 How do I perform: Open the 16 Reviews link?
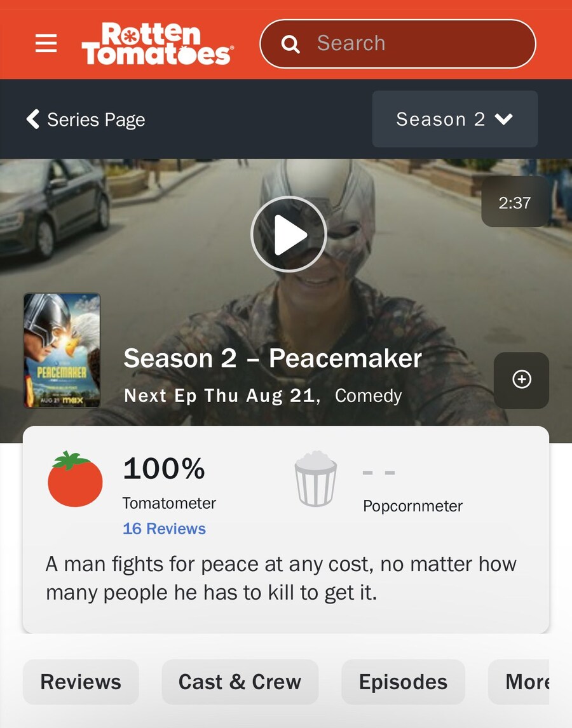164,529
